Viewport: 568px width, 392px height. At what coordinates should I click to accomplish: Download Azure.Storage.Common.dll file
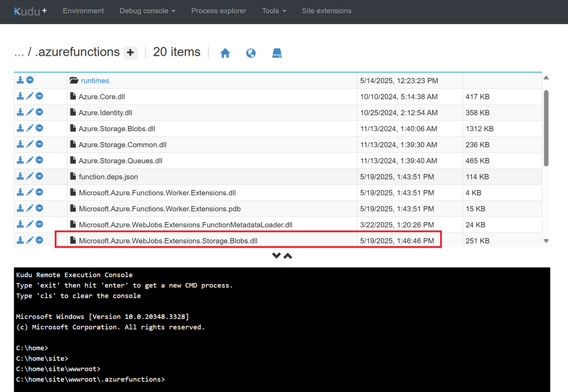[x=20, y=144]
